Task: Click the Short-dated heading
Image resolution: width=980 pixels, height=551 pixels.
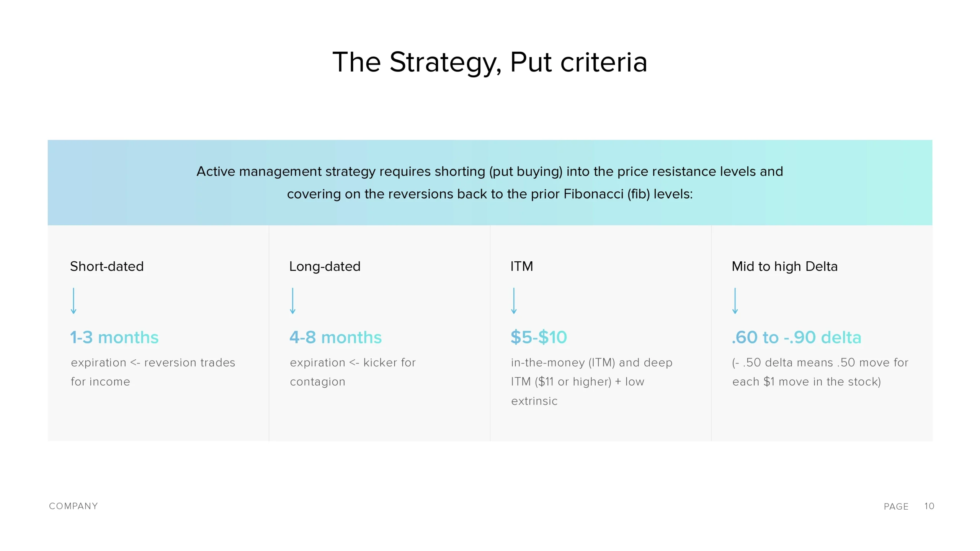Action: click(107, 266)
